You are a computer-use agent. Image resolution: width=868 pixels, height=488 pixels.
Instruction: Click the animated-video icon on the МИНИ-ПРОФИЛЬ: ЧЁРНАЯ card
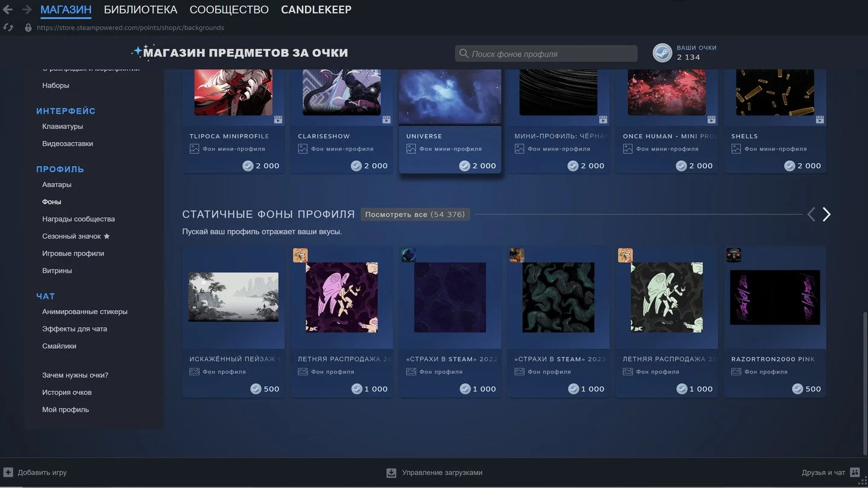pos(603,120)
